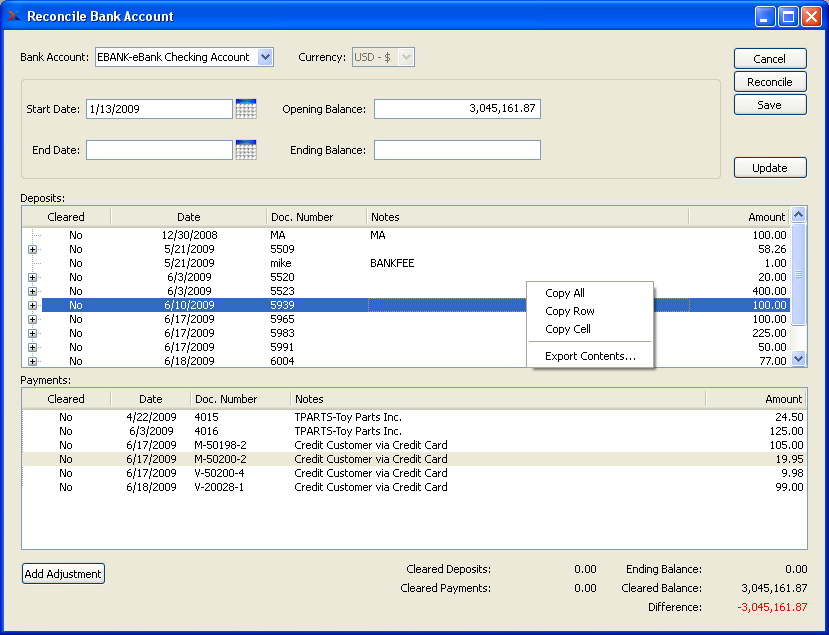Click the Ending Balance input field

pos(457,150)
